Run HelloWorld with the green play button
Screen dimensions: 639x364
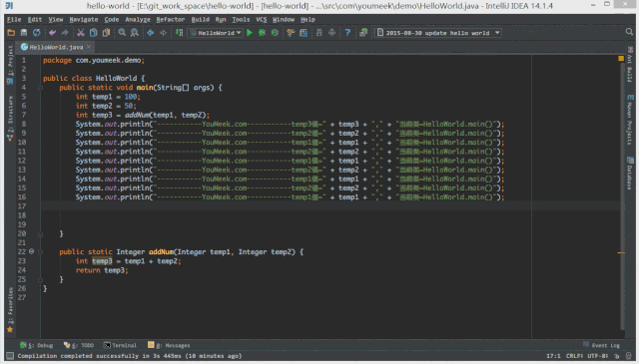click(250, 33)
